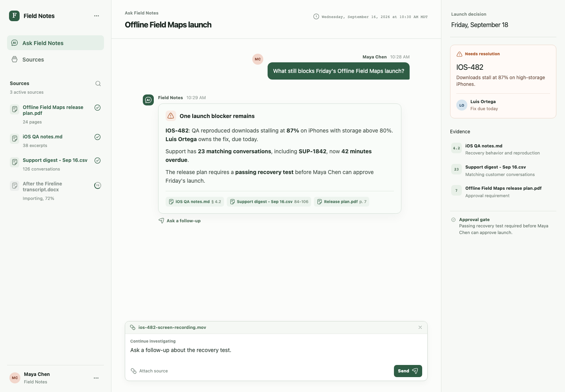Click Maya Chen's avatar beside her message
This screenshot has width=565, height=392.
tap(258, 59)
